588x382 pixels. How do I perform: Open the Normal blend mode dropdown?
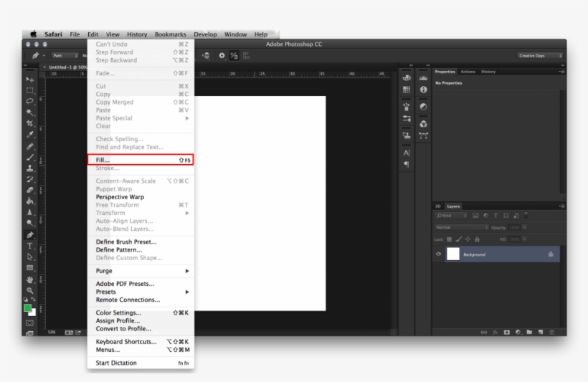coord(461,227)
